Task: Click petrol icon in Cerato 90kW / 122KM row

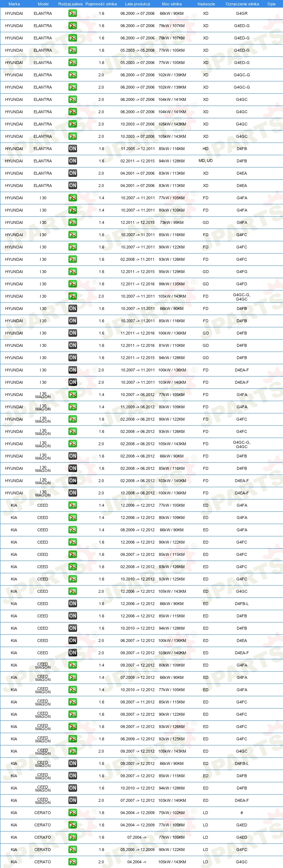Action: click(72, 850)
